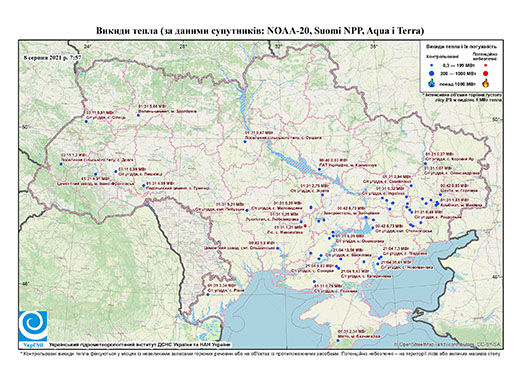Click the 0,3 — 199 МВт legend entry
The width and height of the screenshot is (520, 368).
pyautogui.click(x=458, y=65)
